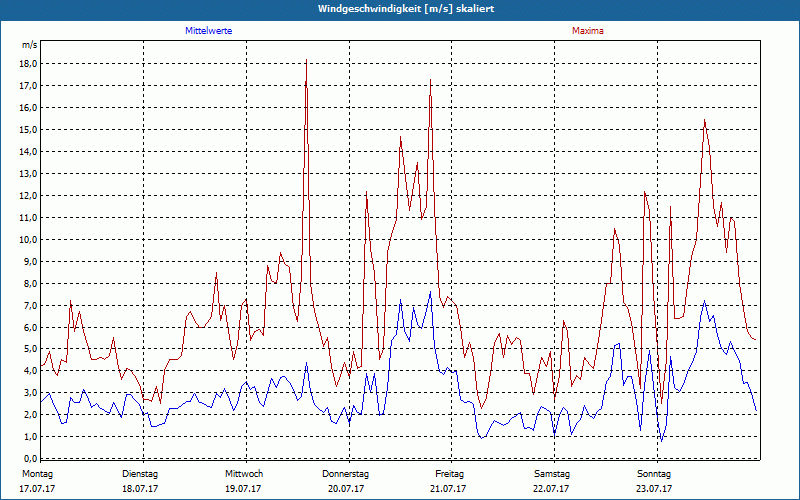Image resolution: width=800 pixels, height=500 pixels.
Task: Click the red Maxima peak above 17 m/s on Thursday
Action: (431, 80)
